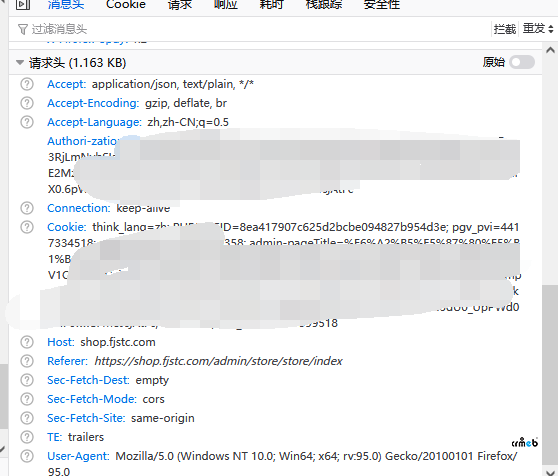Collapse the 请求头 section triangle
The height and width of the screenshot is (476, 558).
[20, 63]
